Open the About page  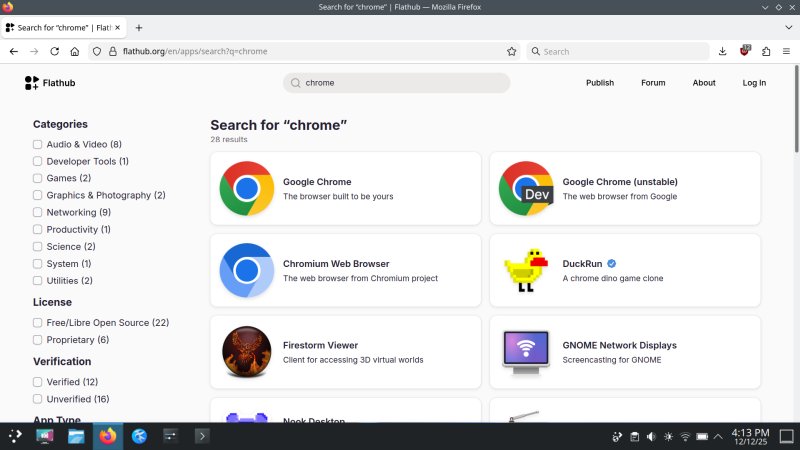[704, 83]
